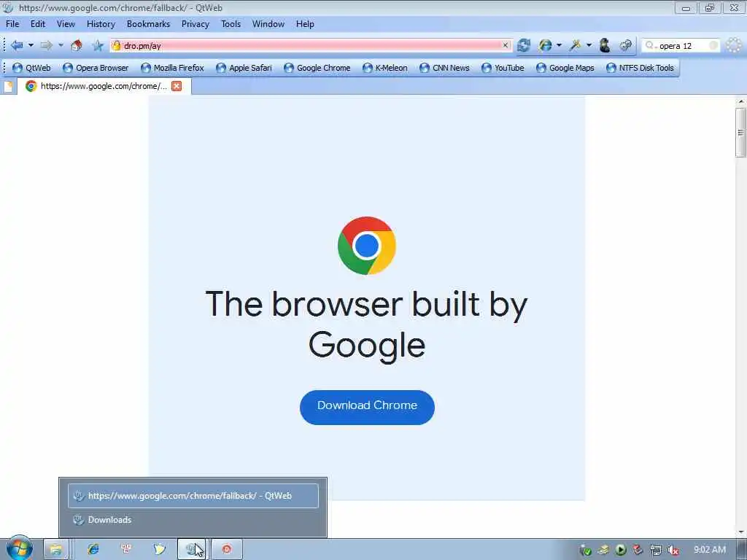This screenshot has width=747, height=560.
Task: Open the Privacy menu
Action: click(x=196, y=24)
